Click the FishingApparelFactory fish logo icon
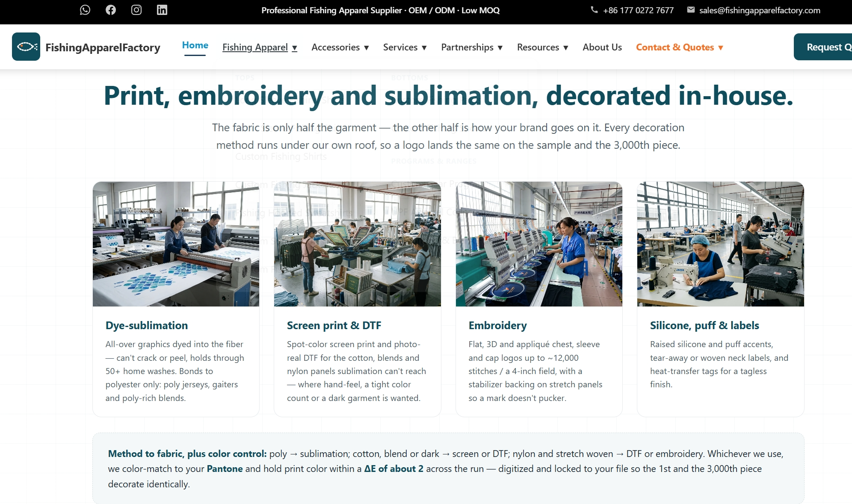 (x=26, y=47)
